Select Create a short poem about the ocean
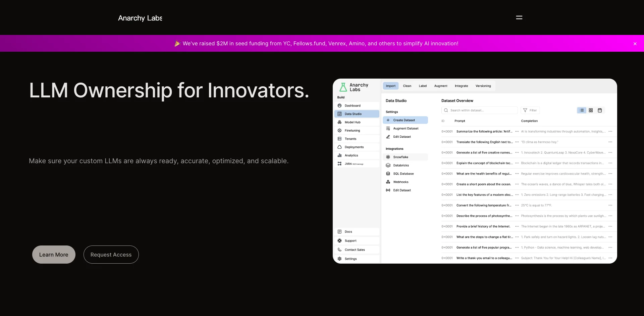The image size is (644, 316). pyautogui.click(x=484, y=184)
